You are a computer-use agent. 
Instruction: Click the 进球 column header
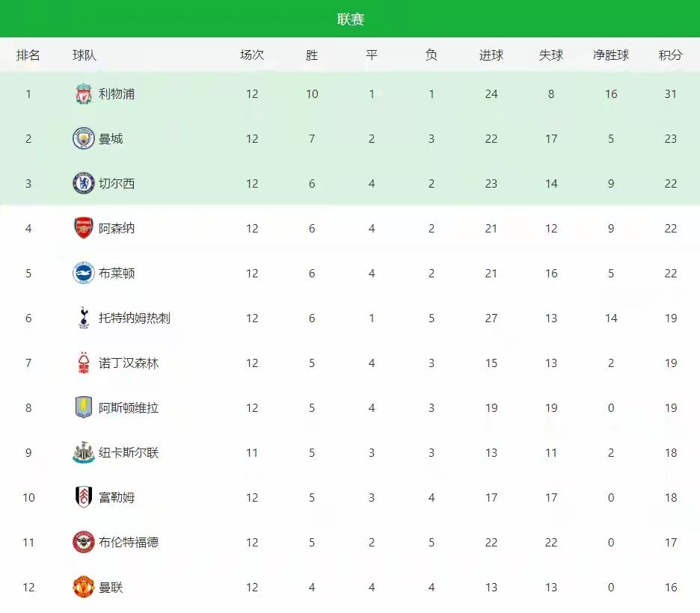click(x=491, y=55)
